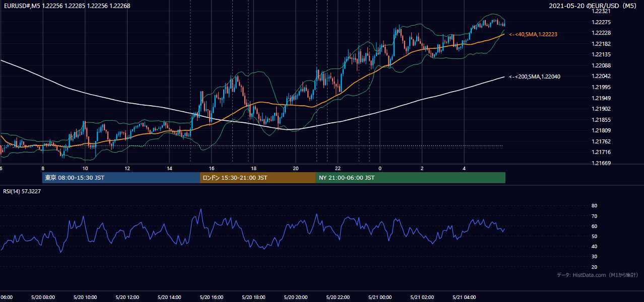
Task: Click the 1.21809 price axis label
Action: (601, 130)
